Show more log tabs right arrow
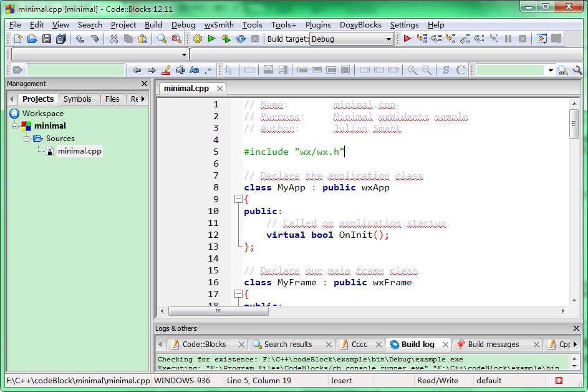588x392 pixels. [575, 345]
